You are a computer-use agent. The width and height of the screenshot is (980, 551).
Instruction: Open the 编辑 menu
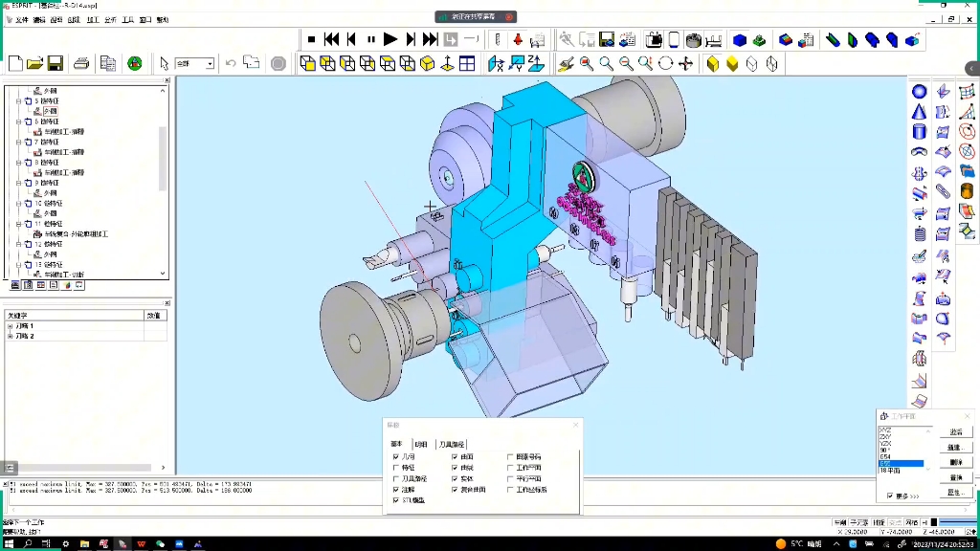(x=38, y=20)
